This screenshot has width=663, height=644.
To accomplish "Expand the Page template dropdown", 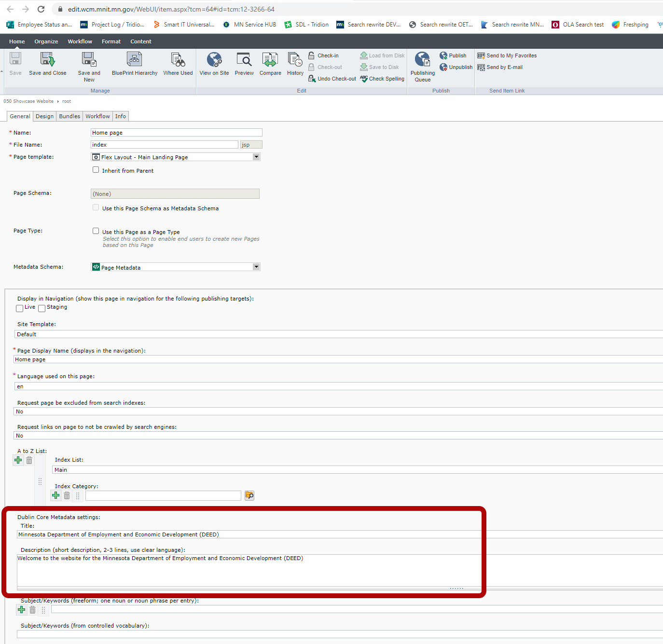I will (x=256, y=157).
